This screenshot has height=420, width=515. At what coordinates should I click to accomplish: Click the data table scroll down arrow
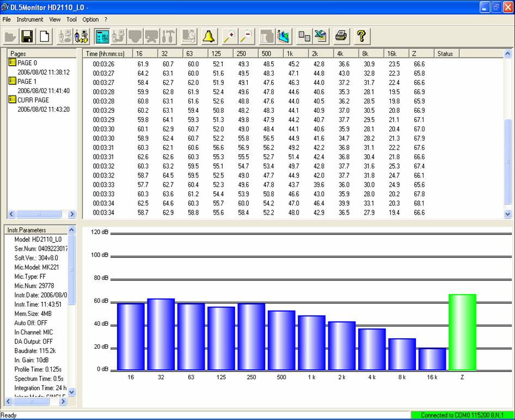[507, 214]
